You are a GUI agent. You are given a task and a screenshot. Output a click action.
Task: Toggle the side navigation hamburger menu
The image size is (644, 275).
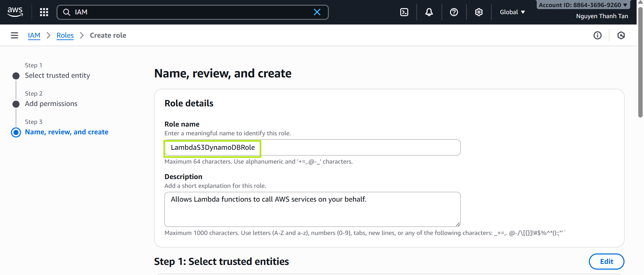[x=14, y=35]
